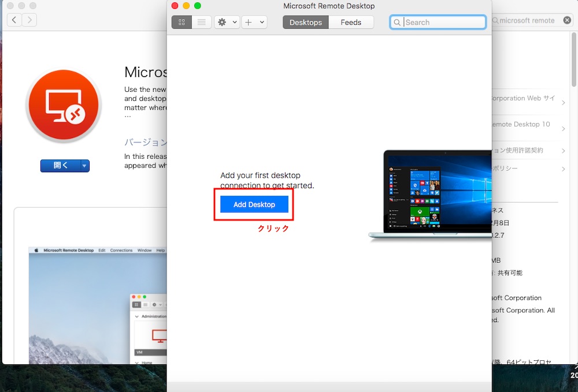This screenshot has height=392, width=578.
Task: Focus the Remote Desktop Search field
Action: pyautogui.click(x=438, y=22)
